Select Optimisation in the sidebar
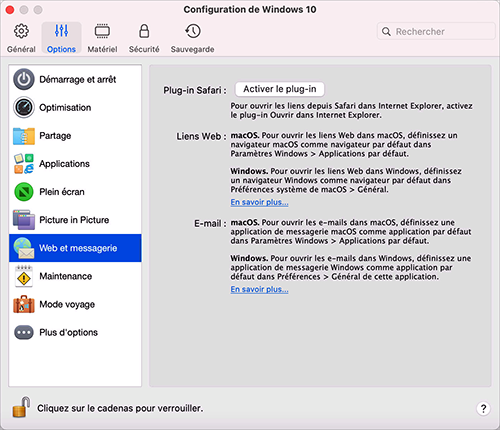The height and width of the screenshot is (430, 500). pos(75,107)
